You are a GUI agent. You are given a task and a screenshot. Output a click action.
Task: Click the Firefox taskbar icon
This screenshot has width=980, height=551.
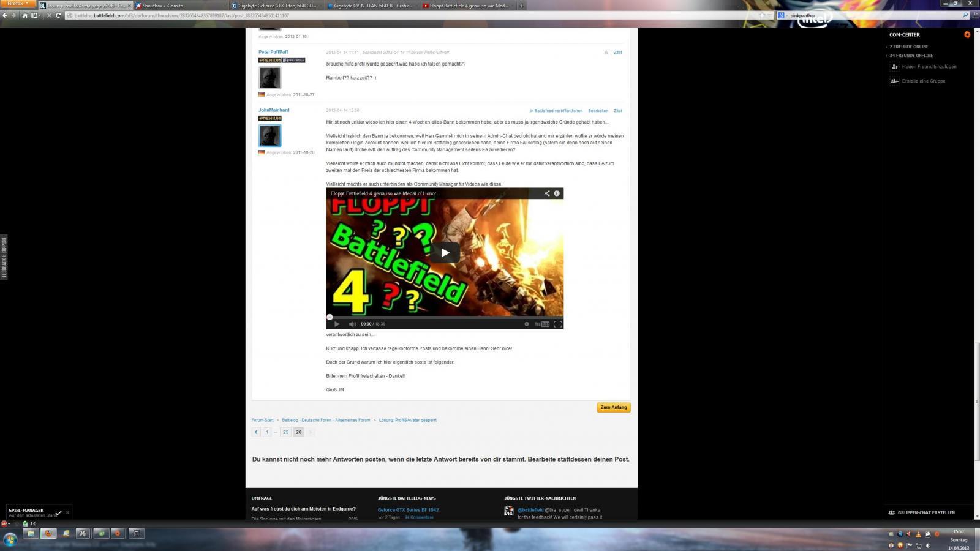(48, 533)
